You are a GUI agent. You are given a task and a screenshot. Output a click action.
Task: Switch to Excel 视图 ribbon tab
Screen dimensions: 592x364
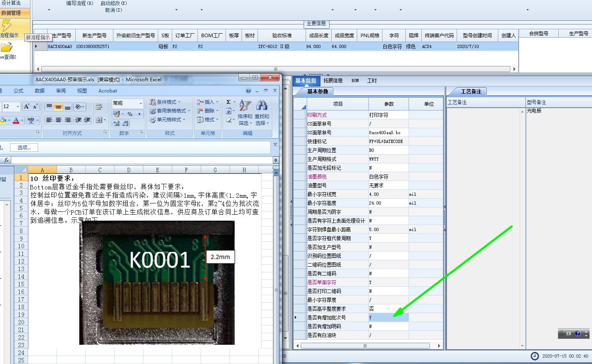[x=82, y=91]
